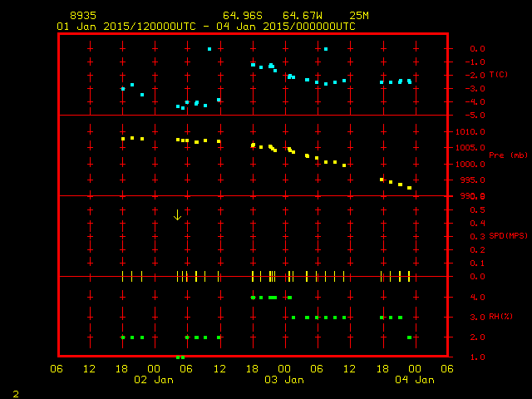Click the elevation label "25M"
This screenshot has width=532, height=399.
coord(359,16)
